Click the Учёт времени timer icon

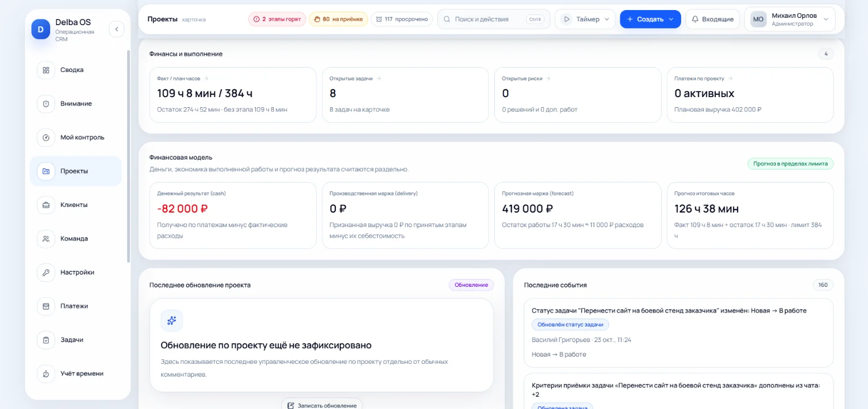pyautogui.click(x=46, y=374)
